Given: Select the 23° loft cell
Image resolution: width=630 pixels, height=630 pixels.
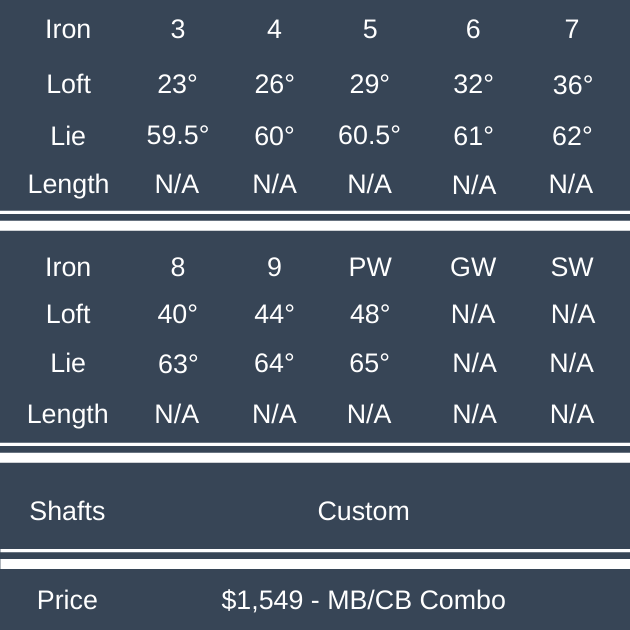Looking at the screenshot, I should [x=177, y=84].
